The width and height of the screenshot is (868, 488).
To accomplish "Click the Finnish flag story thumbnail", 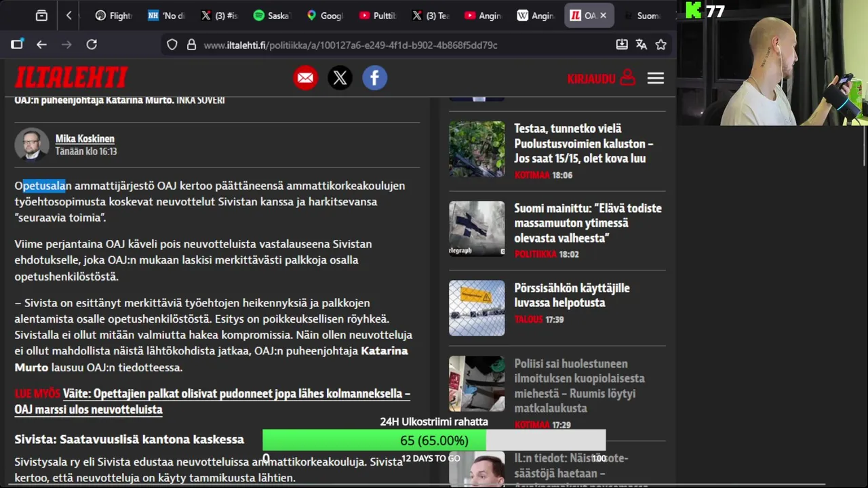I will (x=477, y=229).
